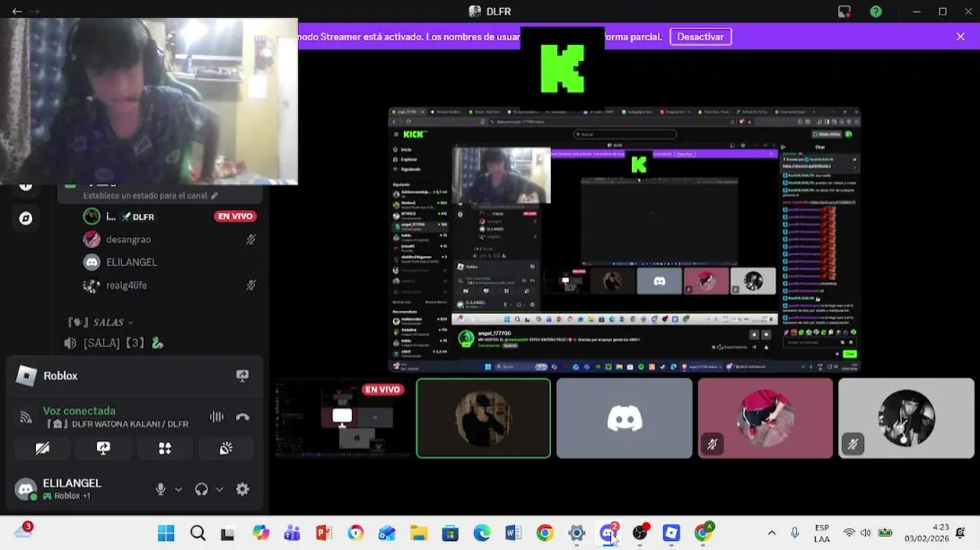The height and width of the screenshot is (550, 980).
Task: Switch to Discord taskbar icon
Action: click(x=608, y=533)
